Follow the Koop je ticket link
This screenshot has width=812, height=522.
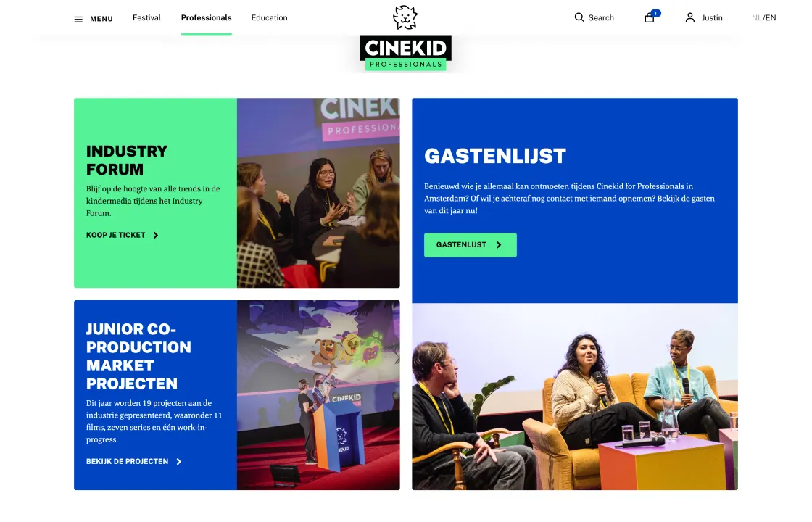pyautogui.click(x=123, y=235)
